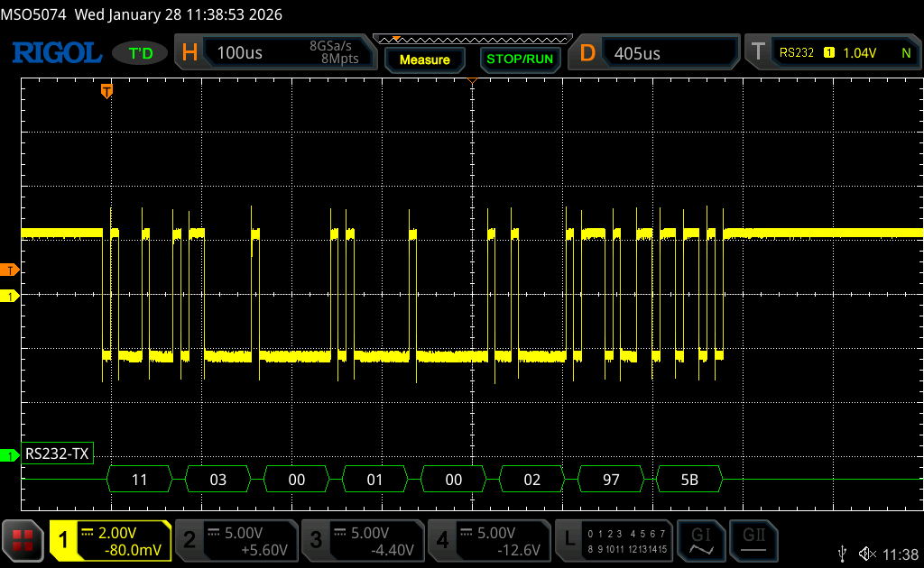Open the Measure menu
The height and width of the screenshot is (568, 924).
click(424, 60)
